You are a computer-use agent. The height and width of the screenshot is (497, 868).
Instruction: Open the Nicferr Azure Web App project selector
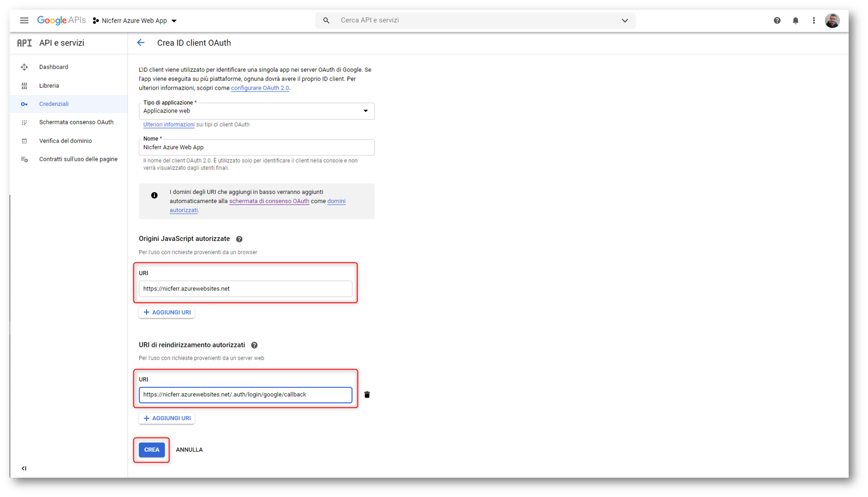[135, 21]
